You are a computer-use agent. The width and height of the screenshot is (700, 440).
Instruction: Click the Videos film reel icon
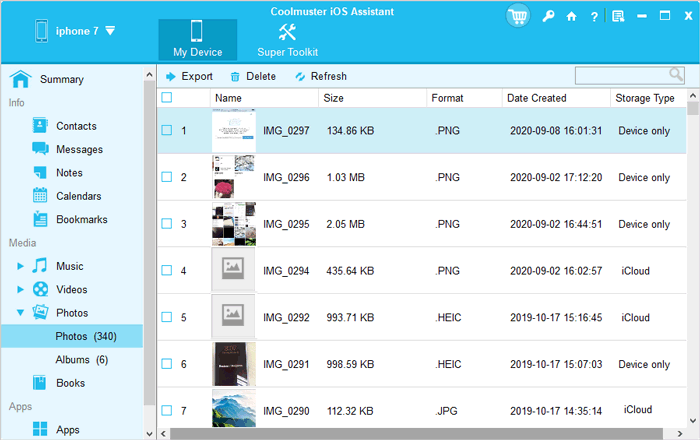click(40, 289)
